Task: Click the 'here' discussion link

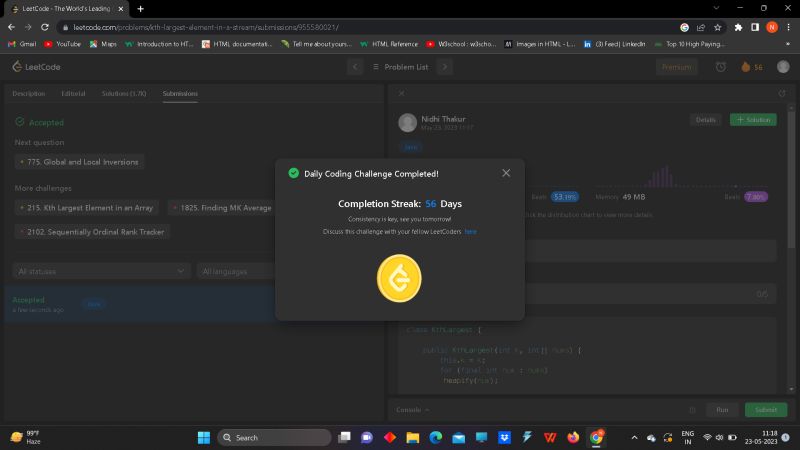Action: [x=470, y=232]
